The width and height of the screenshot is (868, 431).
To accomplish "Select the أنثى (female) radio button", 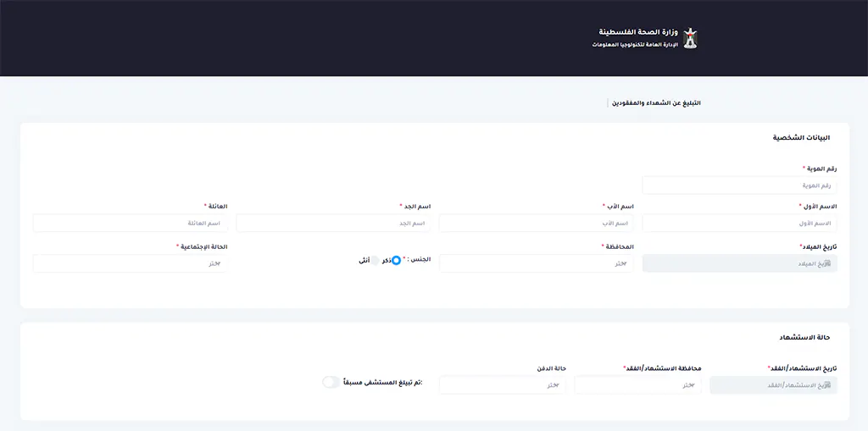I will tap(375, 260).
